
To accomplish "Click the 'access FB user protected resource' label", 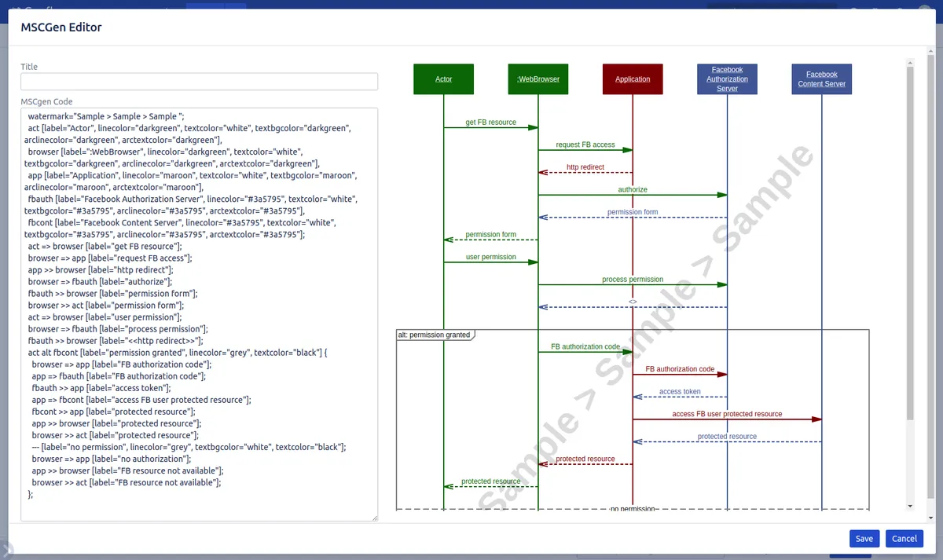I will coord(727,414).
